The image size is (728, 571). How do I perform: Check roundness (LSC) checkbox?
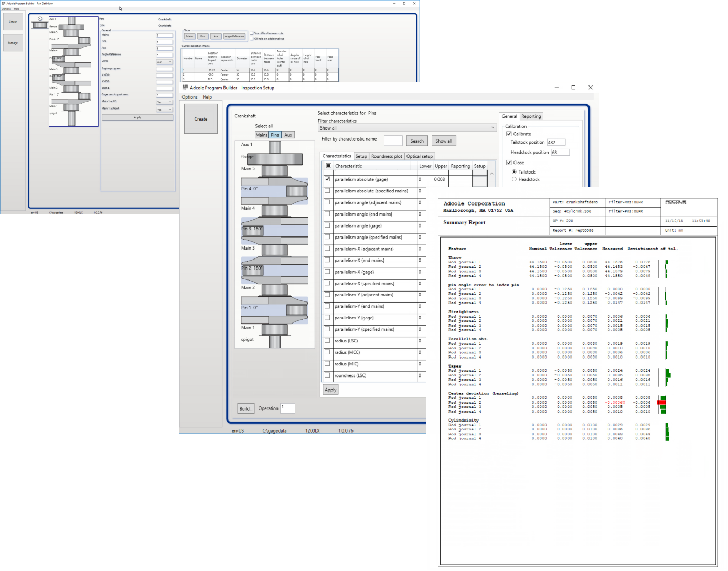click(327, 375)
